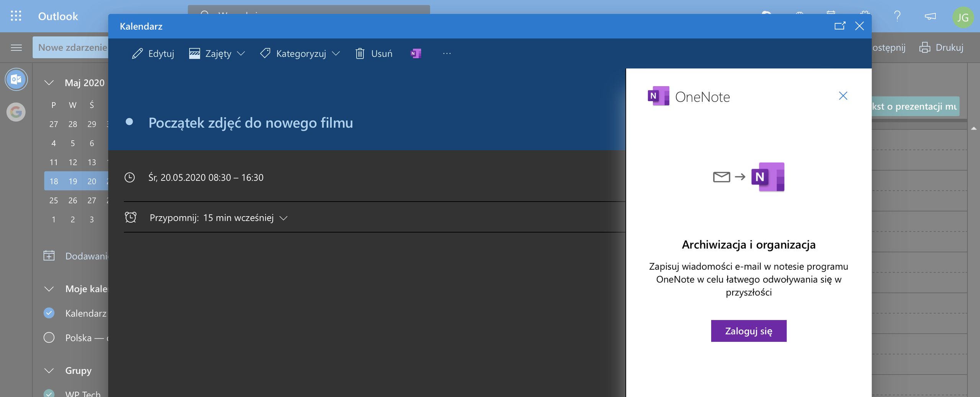
Task: Close the OneNote panel
Action: coord(843,96)
